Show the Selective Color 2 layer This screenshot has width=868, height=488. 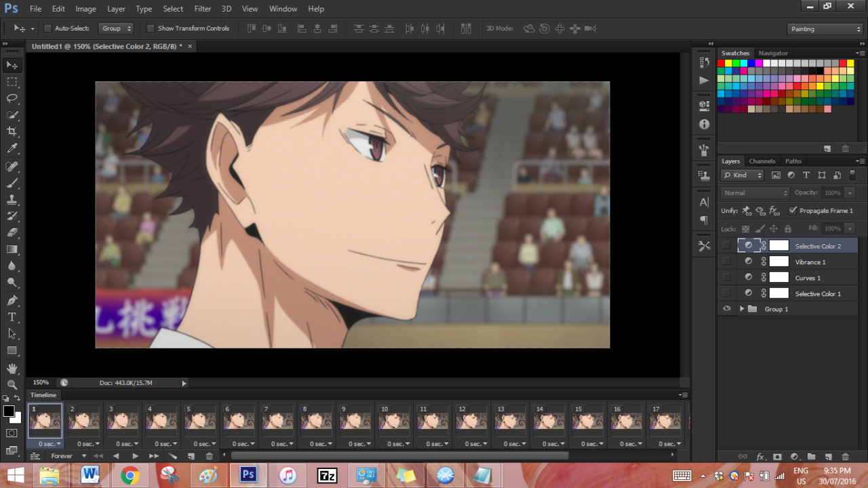click(727, 245)
